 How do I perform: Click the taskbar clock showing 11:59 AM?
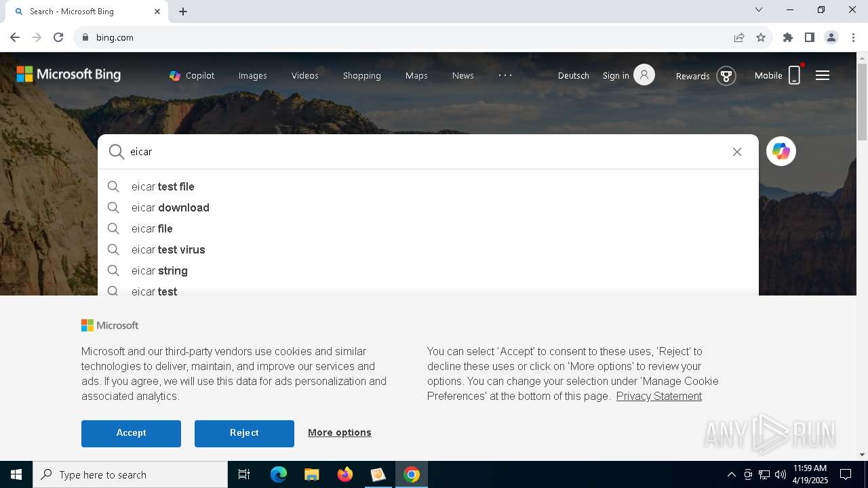point(810,474)
